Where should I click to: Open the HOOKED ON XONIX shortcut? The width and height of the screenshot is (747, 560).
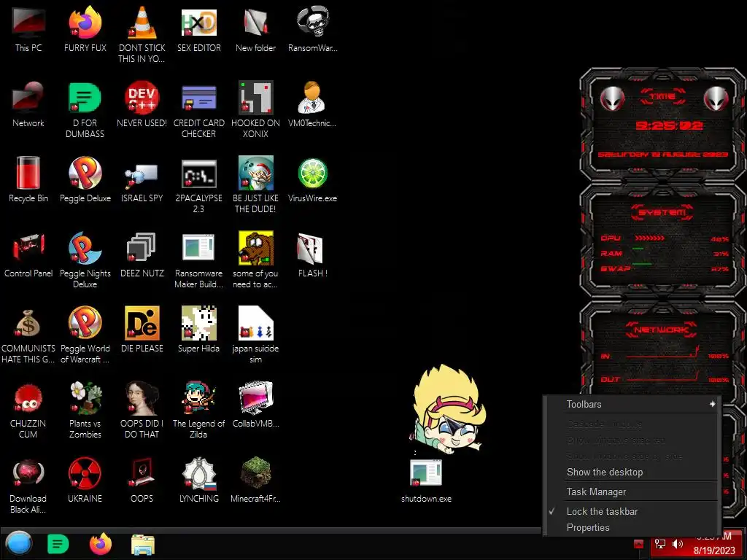tap(255, 98)
